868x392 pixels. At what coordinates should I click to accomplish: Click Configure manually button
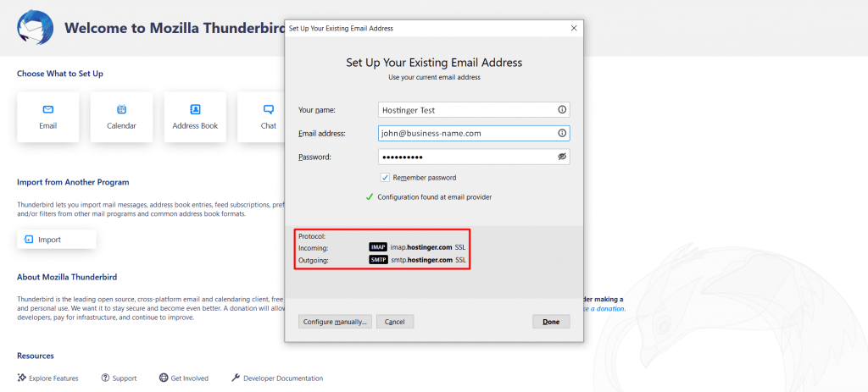[335, 322]
